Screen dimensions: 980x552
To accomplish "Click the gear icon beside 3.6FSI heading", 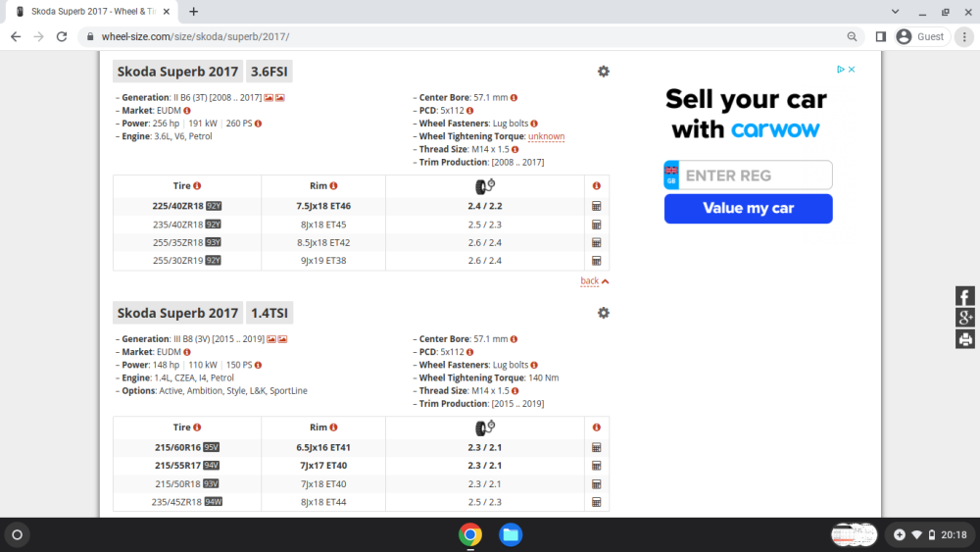I will tap(603, 72).
